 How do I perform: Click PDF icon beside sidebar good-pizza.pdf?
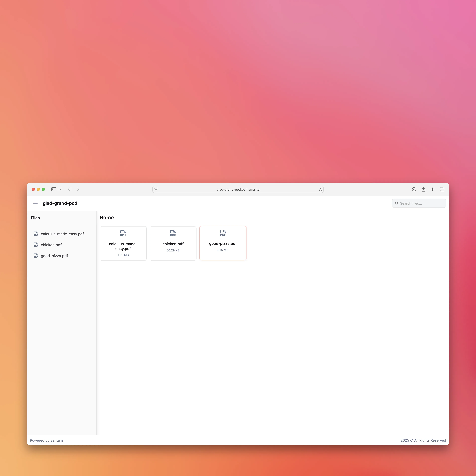pos(36,256)
